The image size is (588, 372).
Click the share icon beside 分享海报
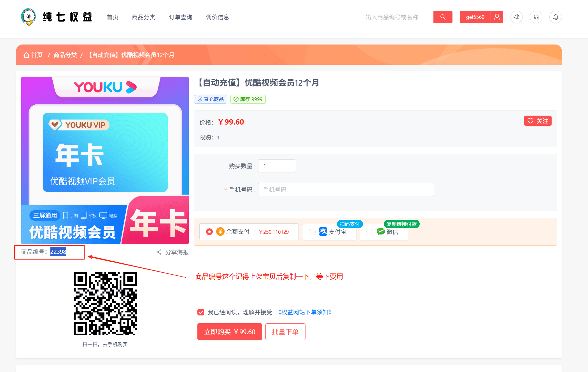pos(159,252)
